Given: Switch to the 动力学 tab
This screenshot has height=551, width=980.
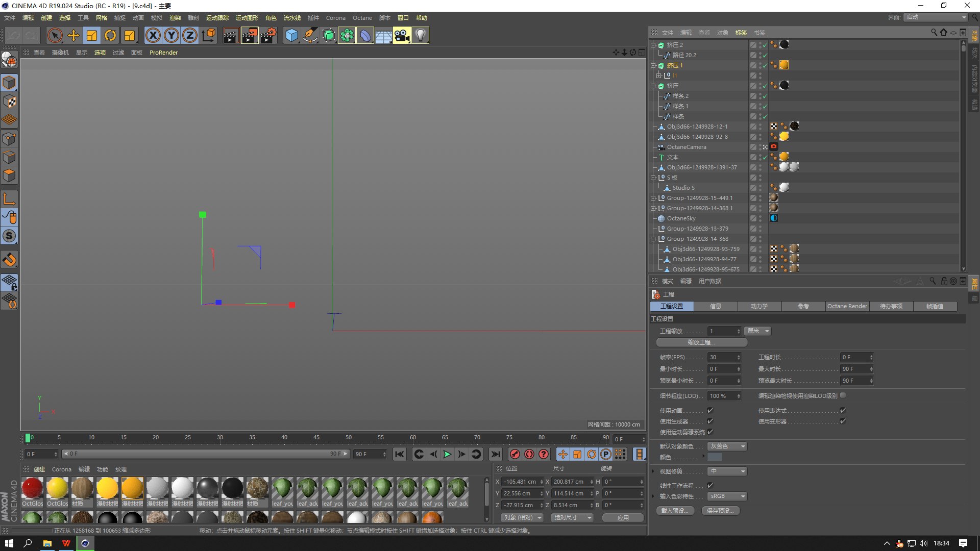Looking at the screenshot, I should click(x=759, y=306).
